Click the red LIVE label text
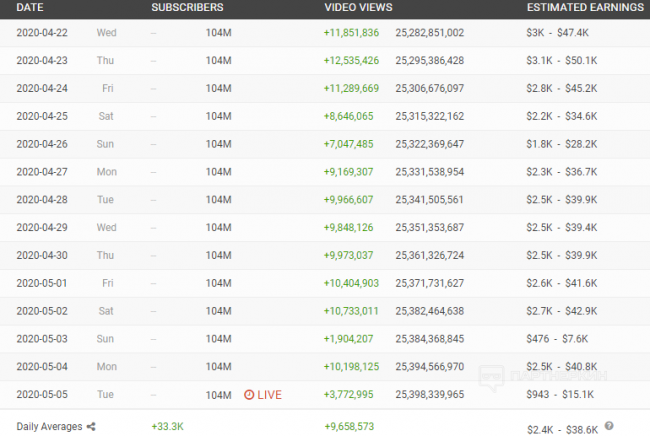The image size is (650, 436). pos(270,395)
